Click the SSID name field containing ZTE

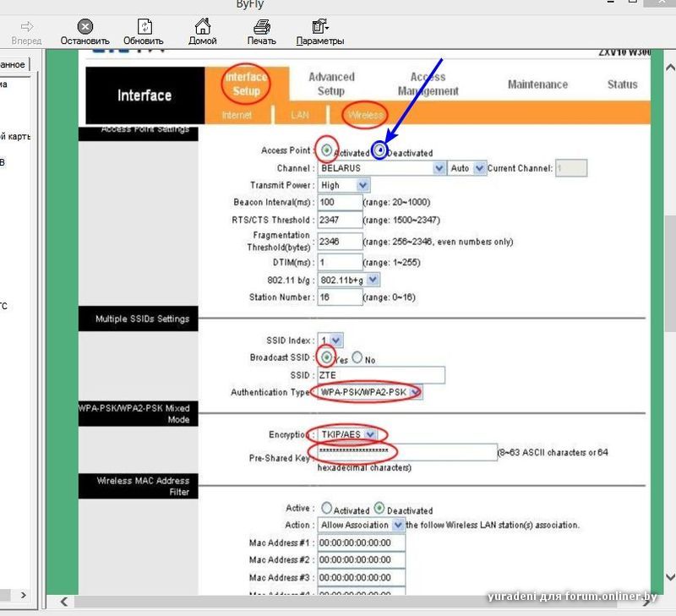click(x=381, y=375)
